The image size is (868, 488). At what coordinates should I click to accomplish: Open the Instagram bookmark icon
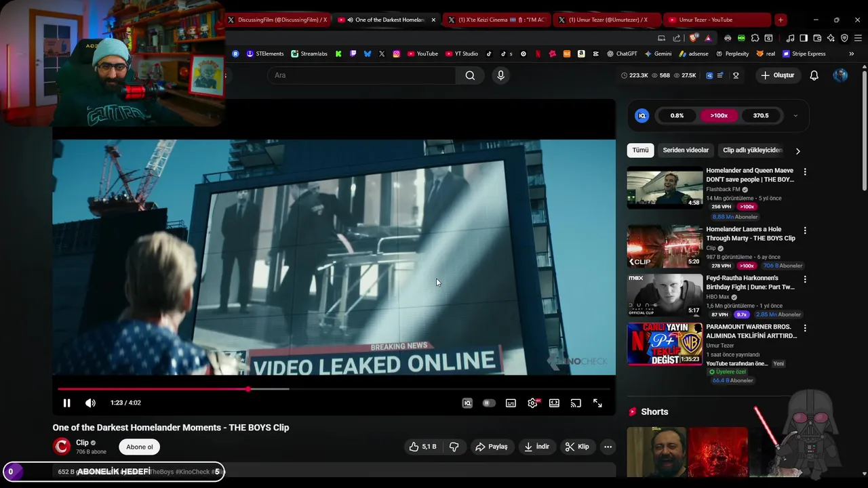click(396, 54)
